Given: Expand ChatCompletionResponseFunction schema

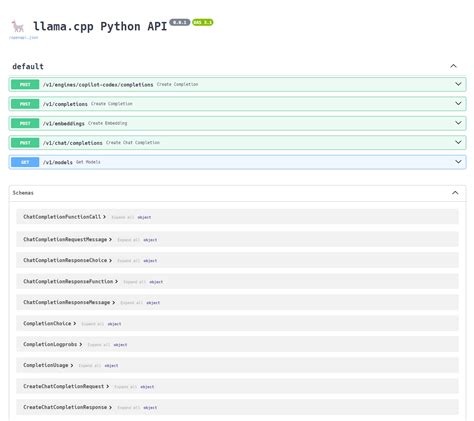Looking at the screenshot, I should (70, 281).
